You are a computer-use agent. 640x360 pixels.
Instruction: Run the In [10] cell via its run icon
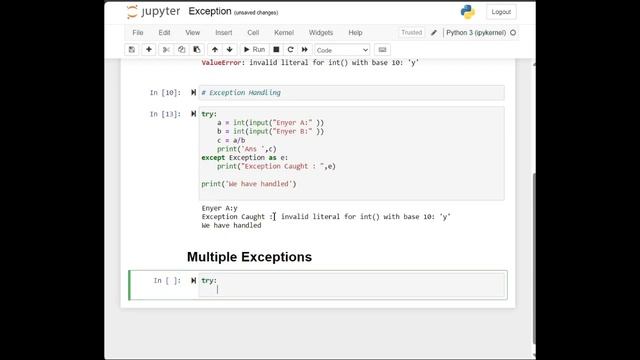point(193,93)
